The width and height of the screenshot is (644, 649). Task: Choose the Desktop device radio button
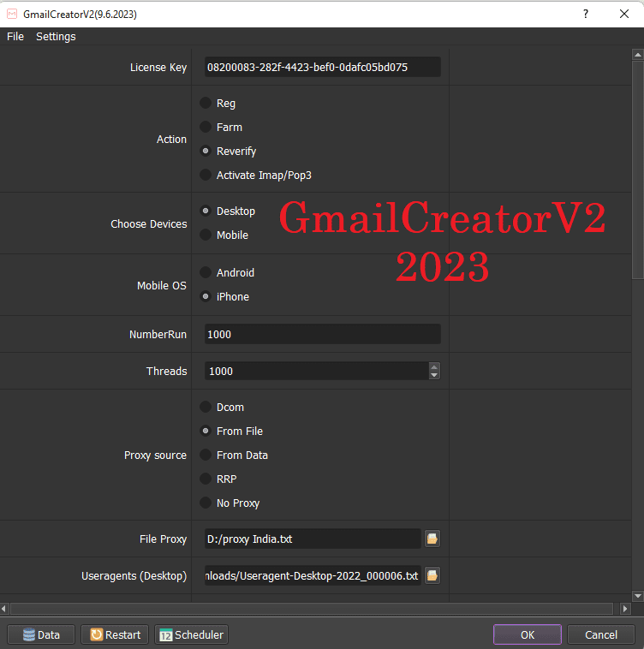pyautogui.click(x=206, y=211)
